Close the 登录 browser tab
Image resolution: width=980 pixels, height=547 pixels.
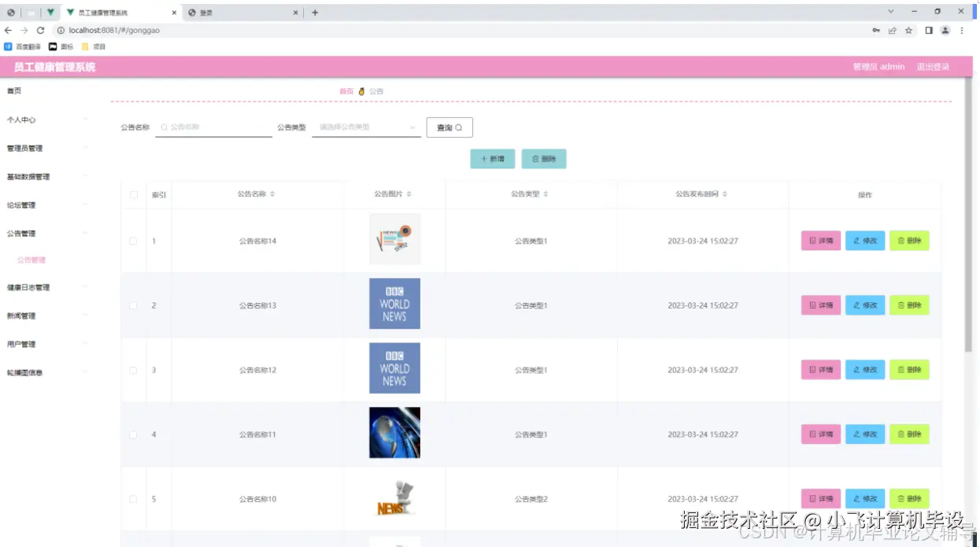[x=296, y=13]
